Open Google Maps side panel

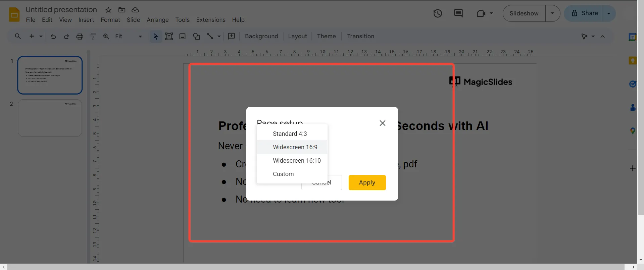click(x=633, y=131)
